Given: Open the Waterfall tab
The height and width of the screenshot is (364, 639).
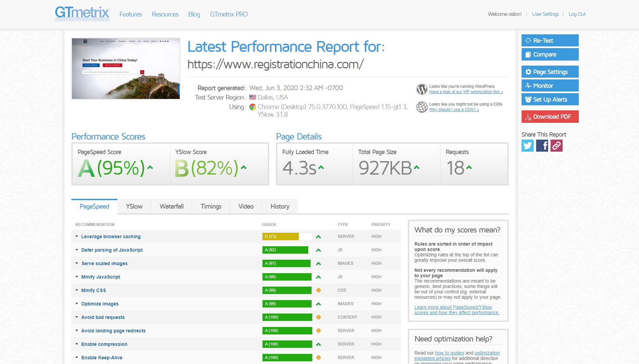Looking at the screenshot, I should click(x=172, y=206).
